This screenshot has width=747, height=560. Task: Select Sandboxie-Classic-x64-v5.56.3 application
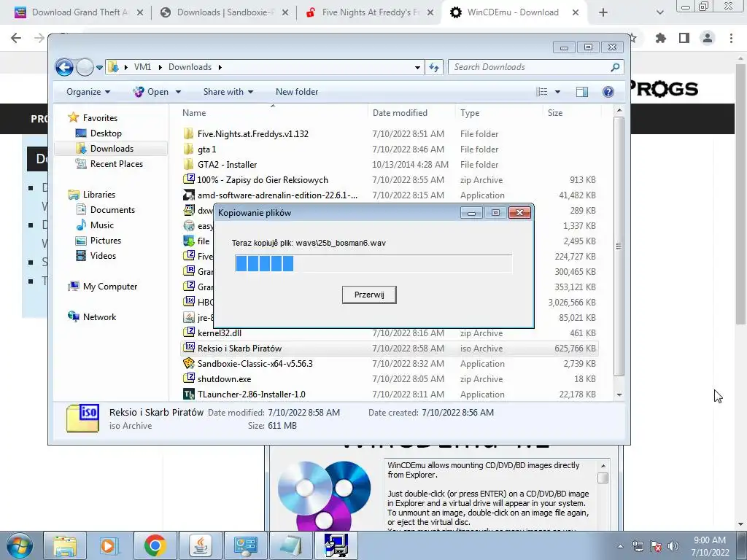pyautogui.click(x=390, y=363)
